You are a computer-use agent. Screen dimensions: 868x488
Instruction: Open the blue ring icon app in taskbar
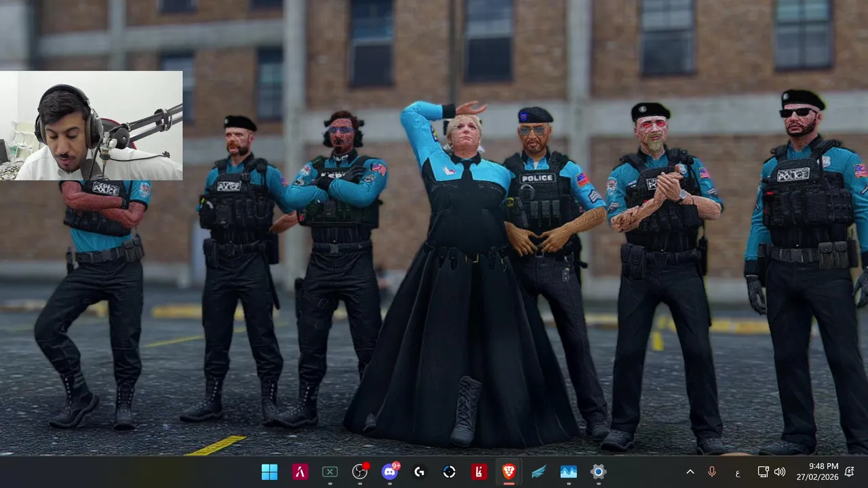[x=450, y=472]
